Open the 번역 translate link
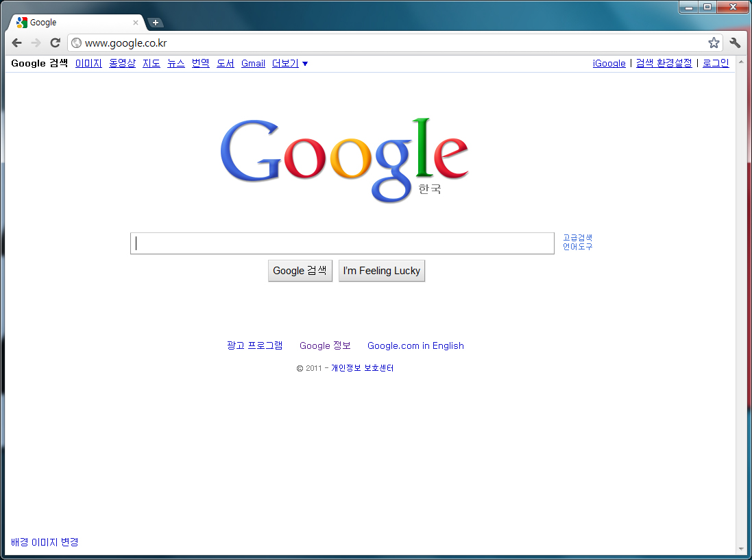 [200, 63]
